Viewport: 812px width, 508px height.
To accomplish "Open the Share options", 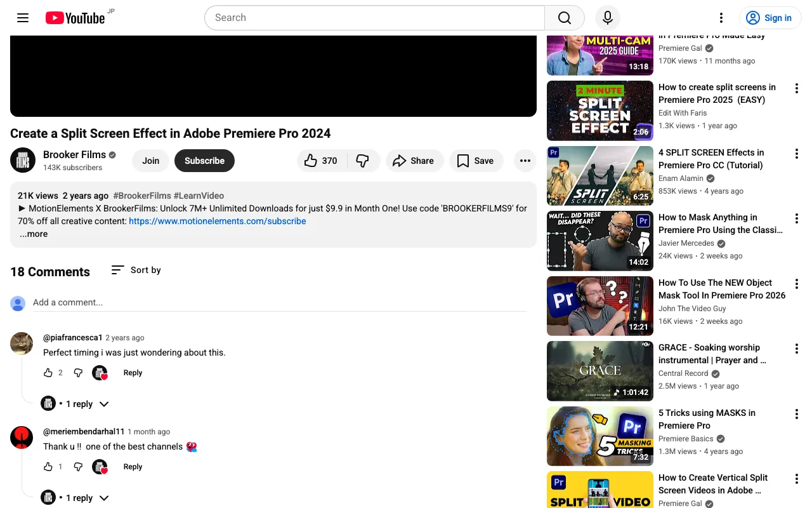I will (414, 161).
